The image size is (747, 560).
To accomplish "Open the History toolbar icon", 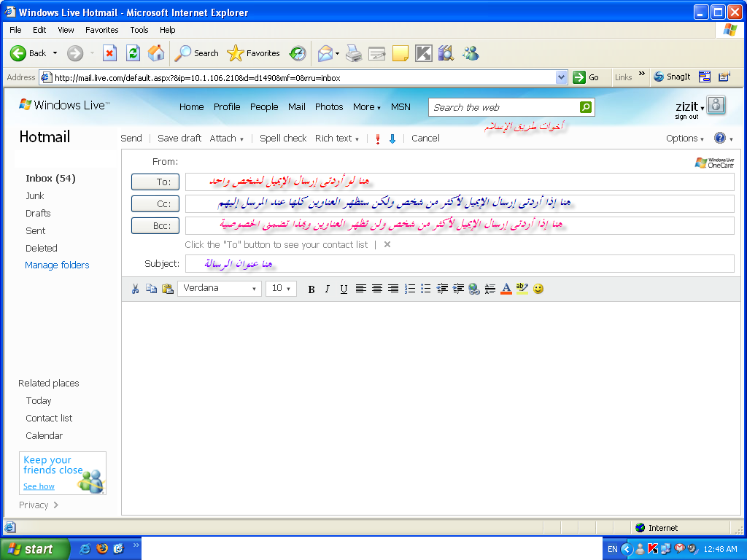I will point(298,53).
